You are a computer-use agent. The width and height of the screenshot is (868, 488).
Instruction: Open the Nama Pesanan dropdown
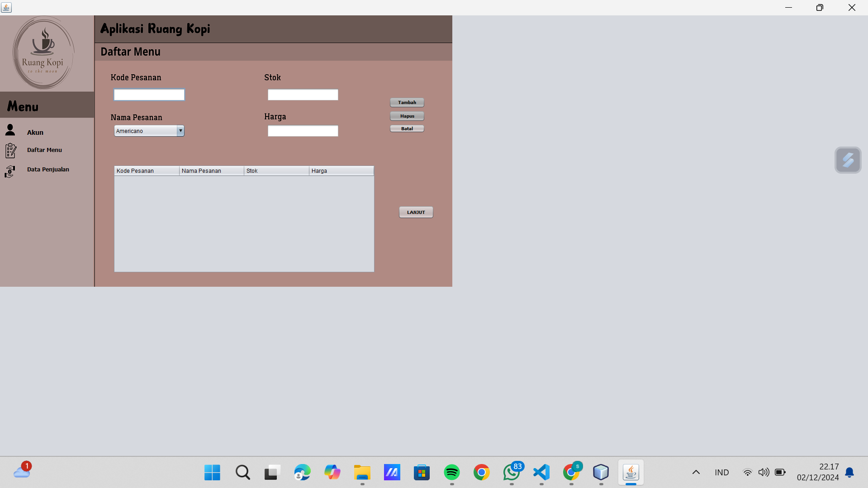(x=180, y=131)
